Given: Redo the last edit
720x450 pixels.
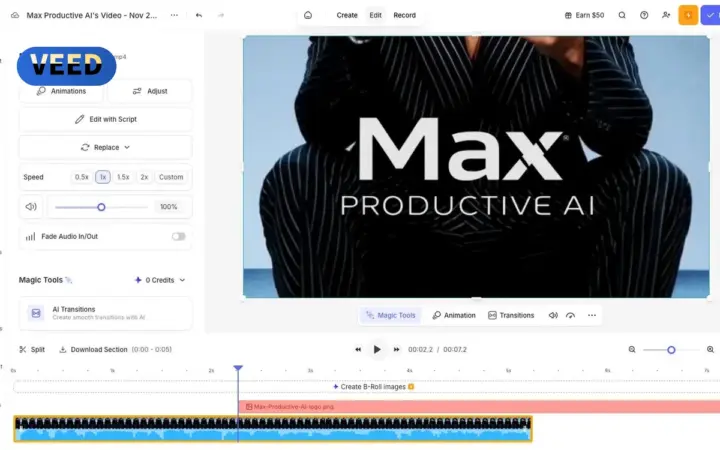Looking at the screenshot, I should (221, 15).
